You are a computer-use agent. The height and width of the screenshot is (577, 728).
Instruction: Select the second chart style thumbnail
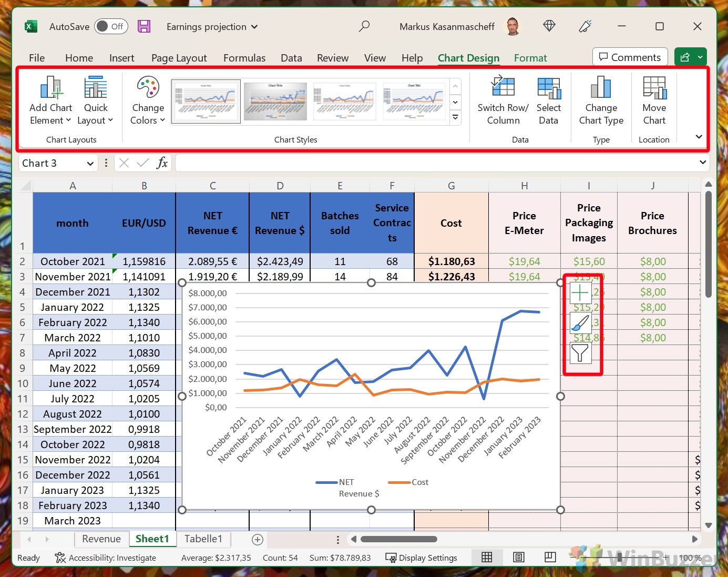275,101
